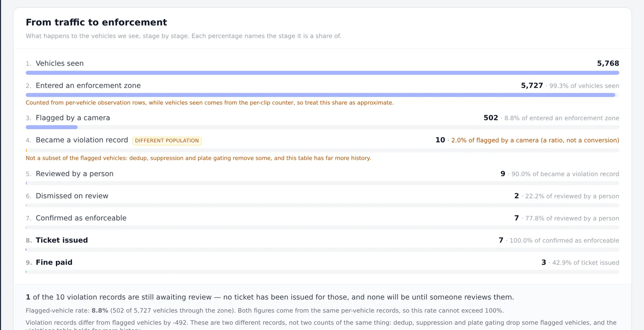This screenshot has height=330, width=644.
Task: Click "77.8% of reviewed by a person"
Action: pyautogui.click(x=572, y=218)
